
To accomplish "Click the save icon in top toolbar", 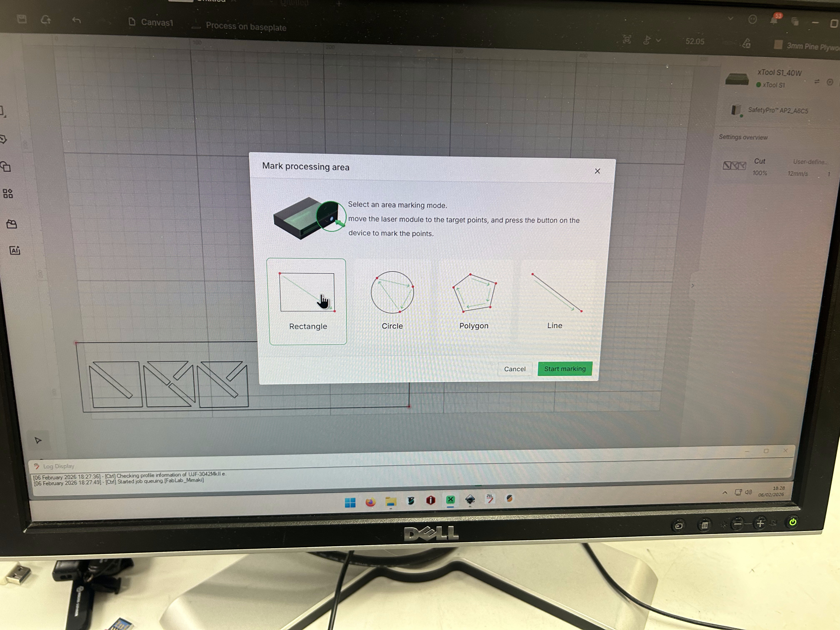I will pos(22,19).
